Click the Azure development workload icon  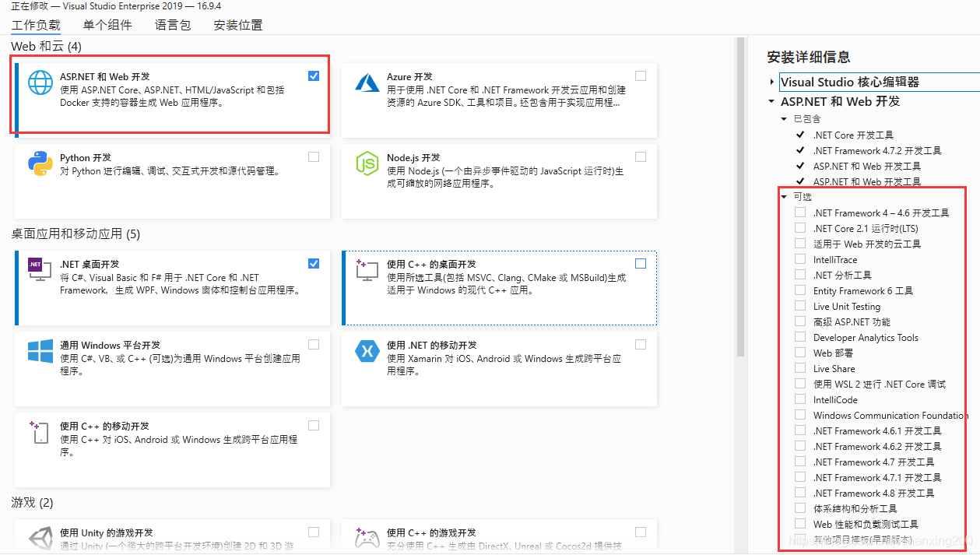(367, 83)
